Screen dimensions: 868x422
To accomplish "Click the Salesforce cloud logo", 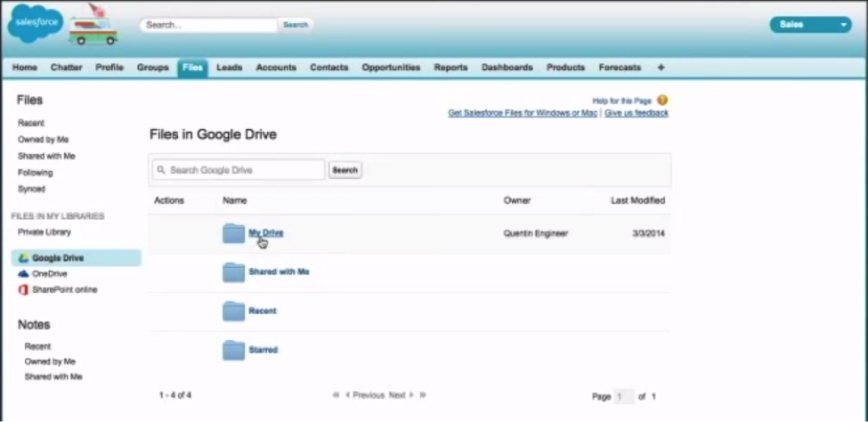I will tap(35, 23).
